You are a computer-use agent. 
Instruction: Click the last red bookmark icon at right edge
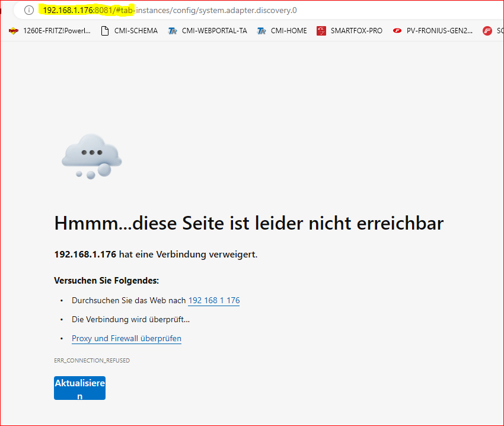(x=487, y=31)
